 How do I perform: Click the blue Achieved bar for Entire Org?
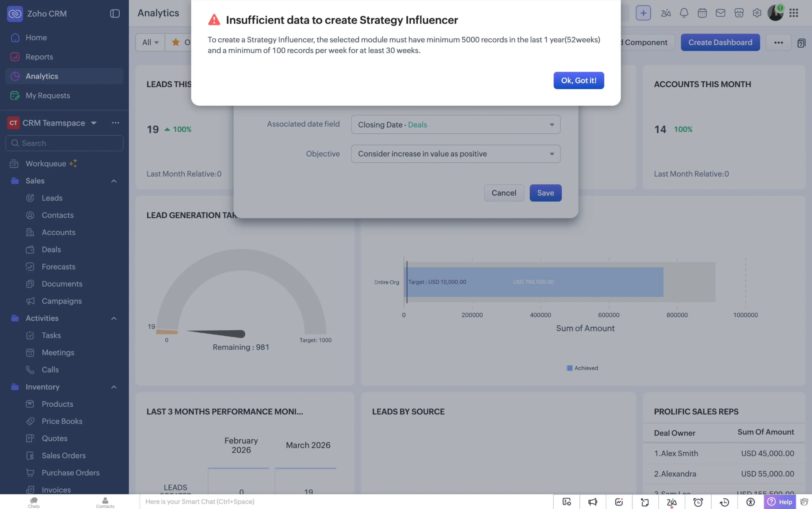coord(534,282)
